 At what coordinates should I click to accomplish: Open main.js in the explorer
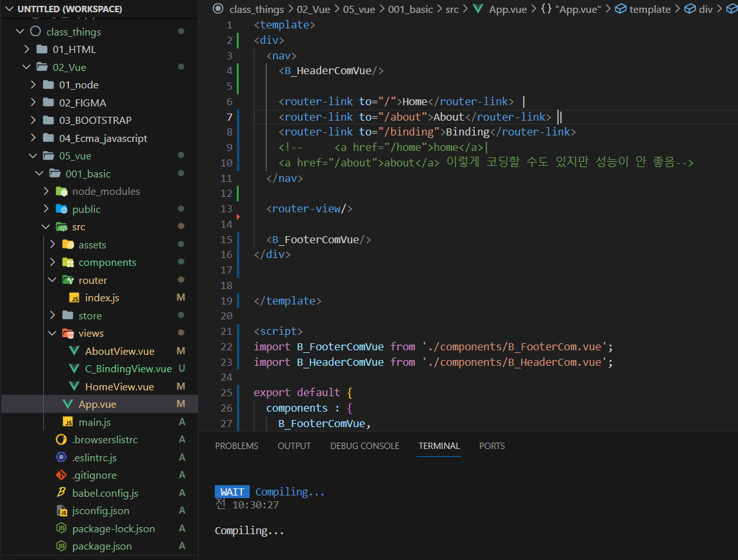(x=95, y=422)
